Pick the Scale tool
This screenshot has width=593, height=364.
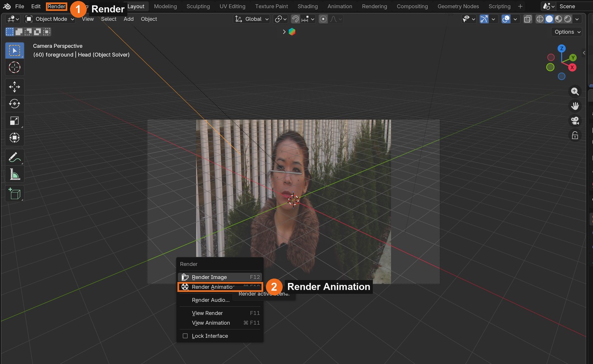(15, 121)
